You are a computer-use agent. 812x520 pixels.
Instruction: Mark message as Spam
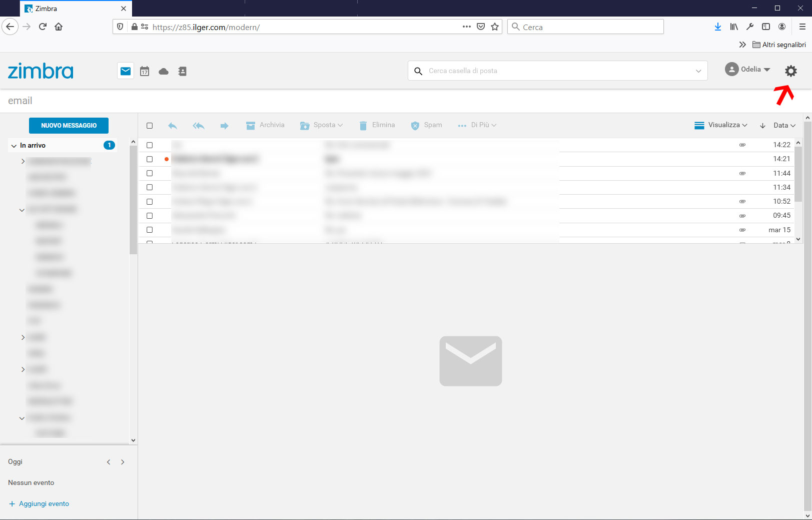(x=426, y=125)
